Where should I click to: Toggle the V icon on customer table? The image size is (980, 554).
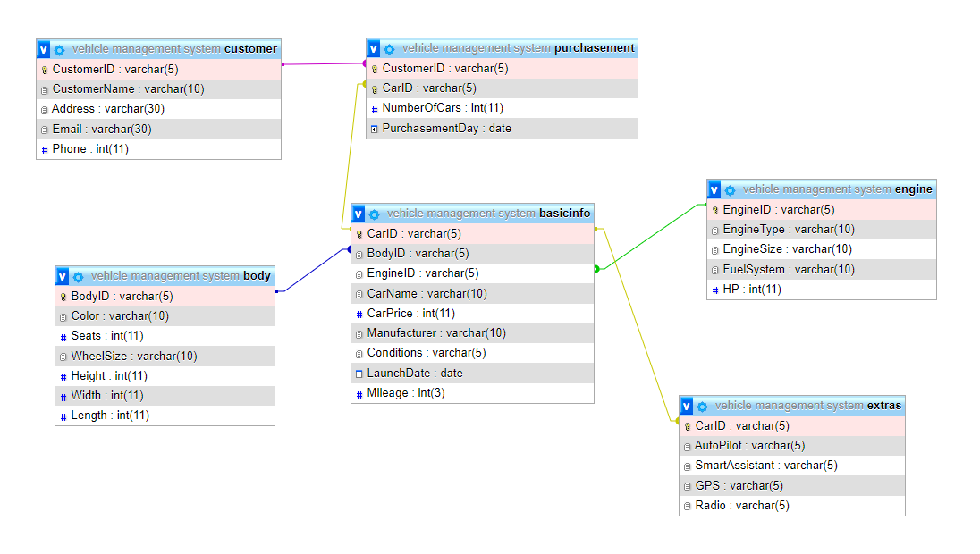point(43,49)
